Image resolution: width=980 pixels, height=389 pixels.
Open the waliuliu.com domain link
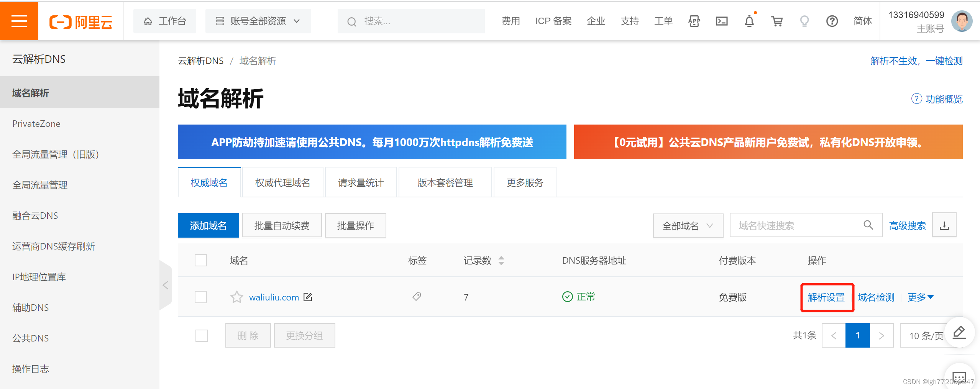tap(274, 297)
